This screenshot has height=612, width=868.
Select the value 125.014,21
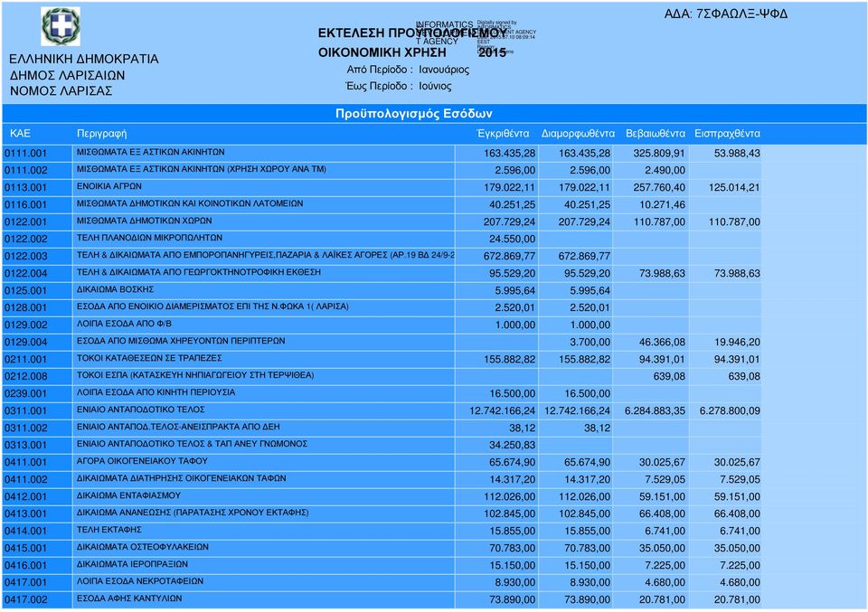[x=734, y=188]
